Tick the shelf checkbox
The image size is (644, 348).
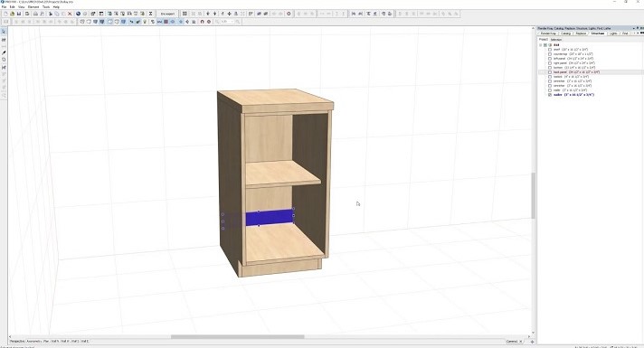(x=550, y=50)
